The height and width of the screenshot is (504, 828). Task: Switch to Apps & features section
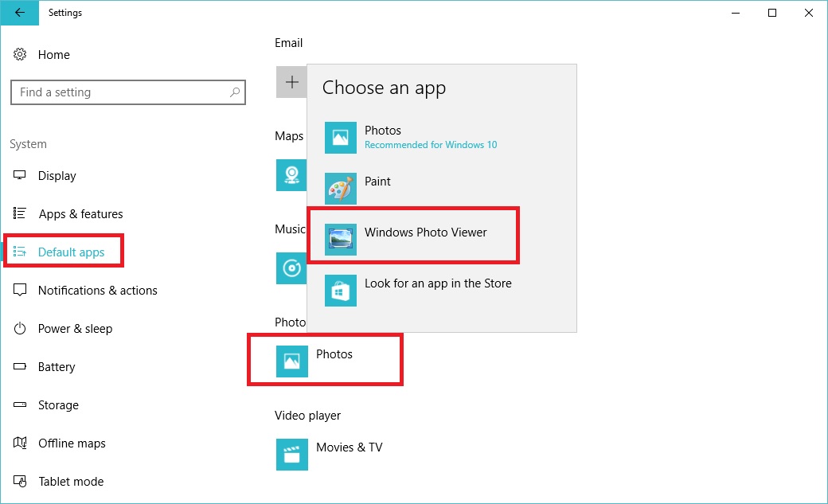click(x=80, y=214)
